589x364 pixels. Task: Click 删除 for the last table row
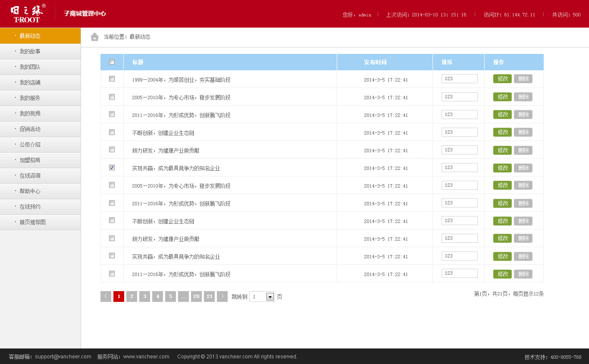pyautogui.click(x=523, y=274)
